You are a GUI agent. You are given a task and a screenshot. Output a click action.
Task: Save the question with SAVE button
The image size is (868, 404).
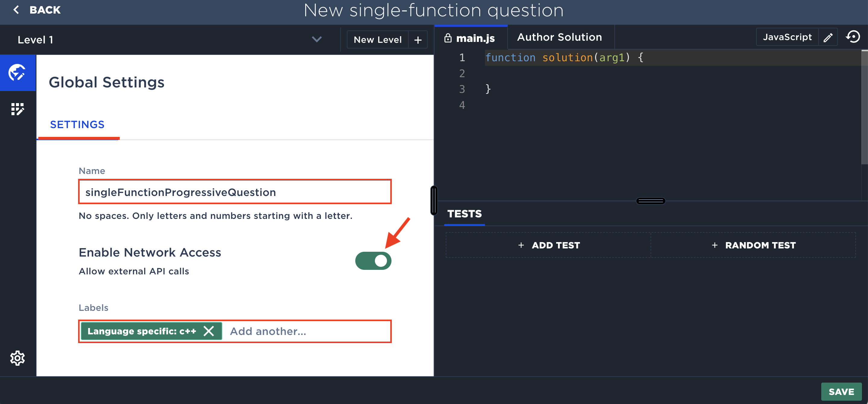tap(841, 392)
